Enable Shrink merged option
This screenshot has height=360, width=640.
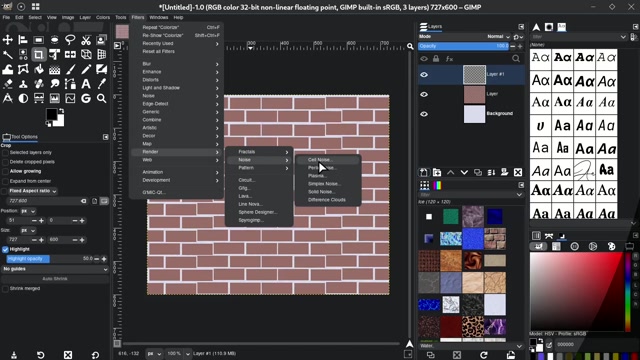pyautogui.click(x=5, y=289)
